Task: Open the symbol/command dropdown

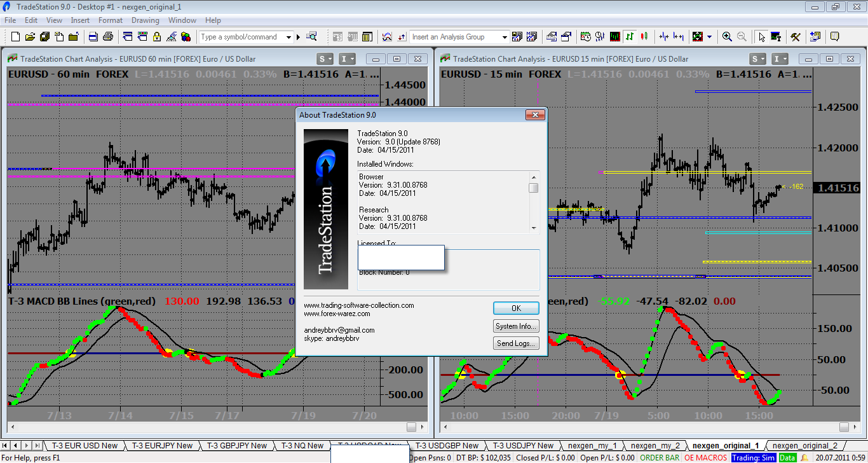Action: point(288,37)
